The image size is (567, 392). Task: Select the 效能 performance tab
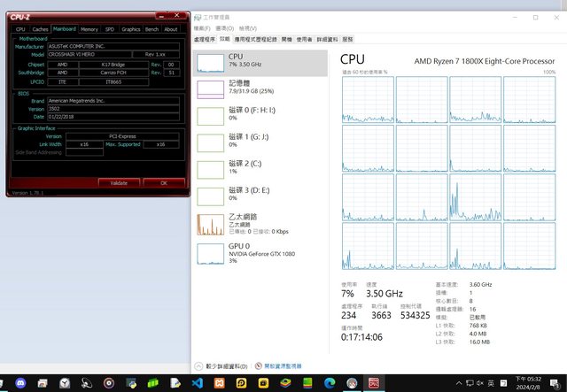pyautogui.click(x=224, y=39)
